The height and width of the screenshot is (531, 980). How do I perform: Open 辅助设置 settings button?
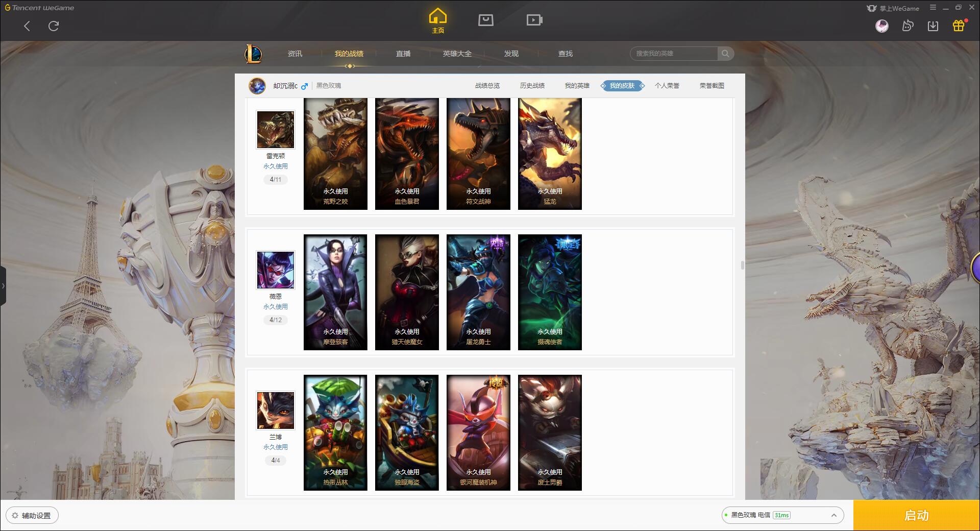pos(32,516)
